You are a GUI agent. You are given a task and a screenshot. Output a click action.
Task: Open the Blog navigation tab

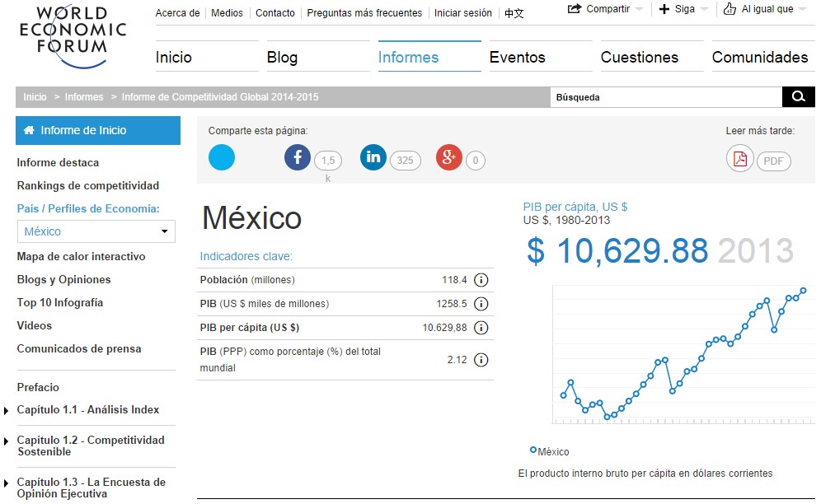pos(282,57)
